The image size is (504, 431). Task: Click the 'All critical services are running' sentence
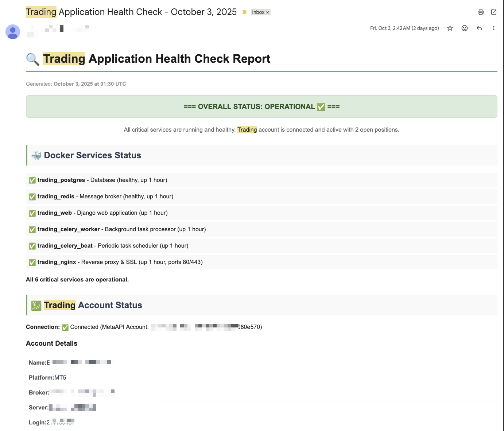point(261,129)
